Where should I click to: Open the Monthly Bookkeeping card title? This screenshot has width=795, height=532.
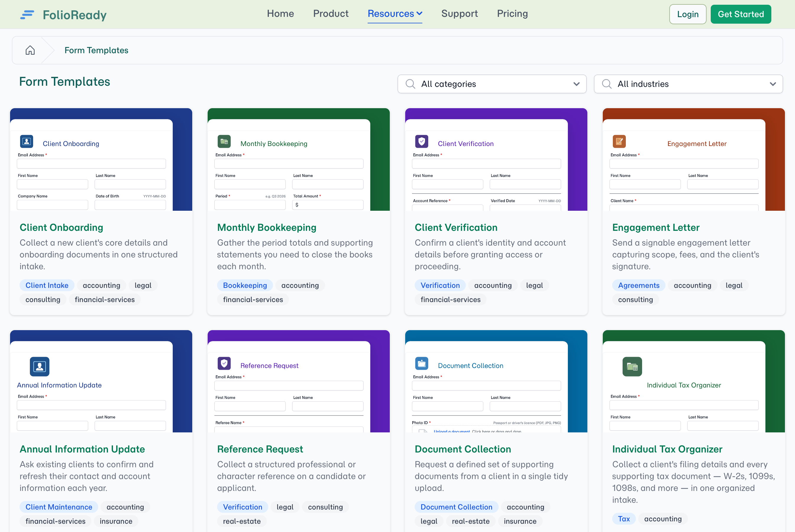(267, 227)
